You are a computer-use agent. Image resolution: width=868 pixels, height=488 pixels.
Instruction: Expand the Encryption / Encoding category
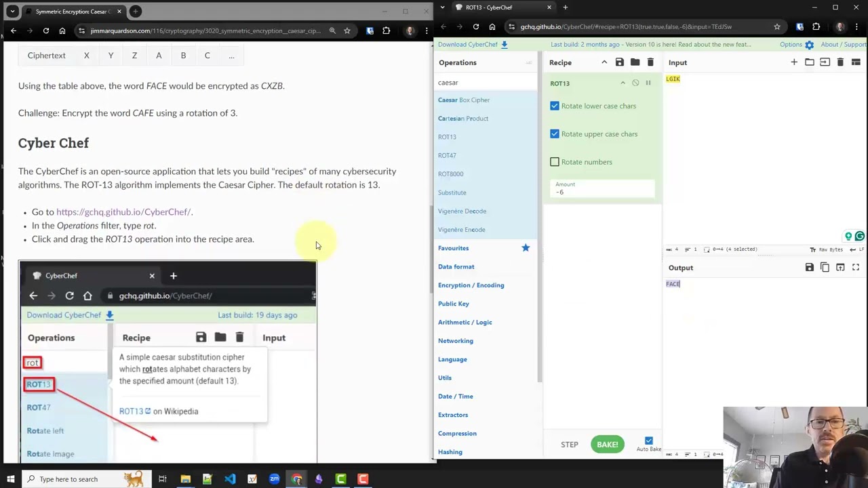(471, 285)
